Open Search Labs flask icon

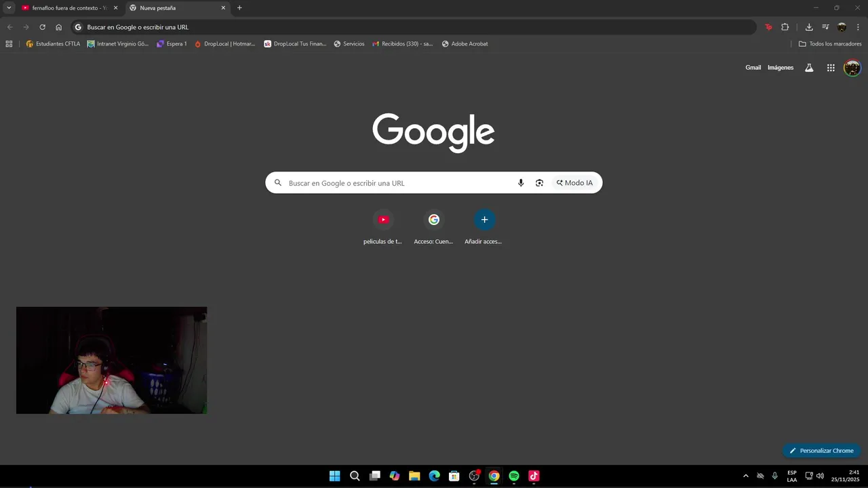[x=809, y=68]
